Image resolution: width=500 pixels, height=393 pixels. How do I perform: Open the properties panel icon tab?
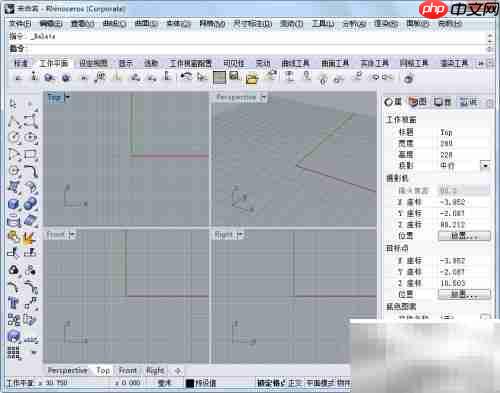pyautogui.click(x=393, y=102)
